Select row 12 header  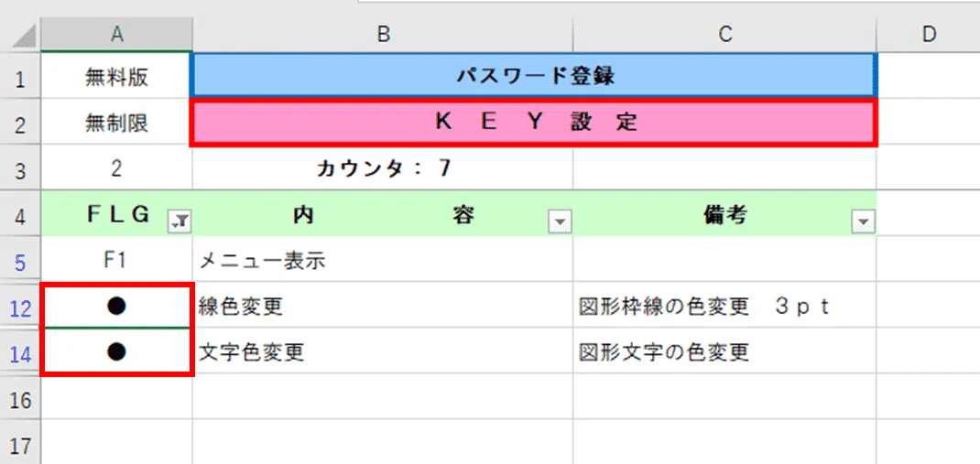click(x=20, y=308)
